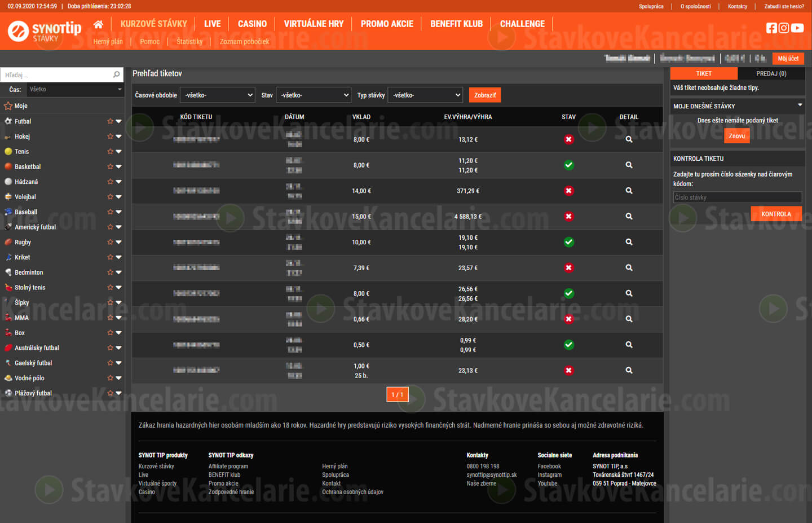Click the Kontrola button
Image resolution: width=812 pixels, height=523 pixels.
coord(776,214)
